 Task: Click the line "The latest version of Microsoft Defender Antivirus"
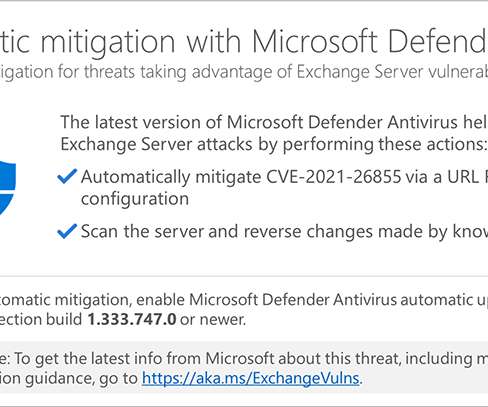click(274, 122)
